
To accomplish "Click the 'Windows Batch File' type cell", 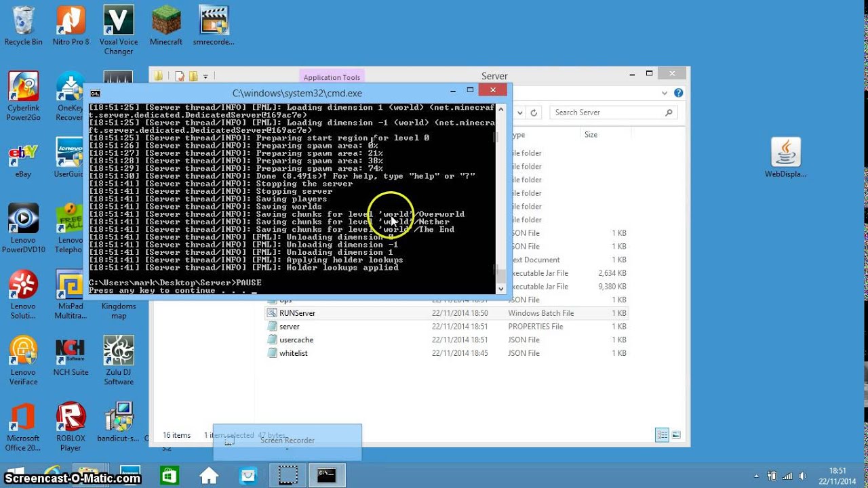I will [541, 313].
